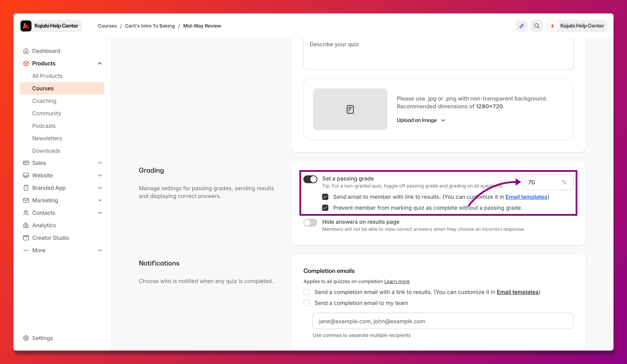Expand the Website section chevron

tap(100, 175)
